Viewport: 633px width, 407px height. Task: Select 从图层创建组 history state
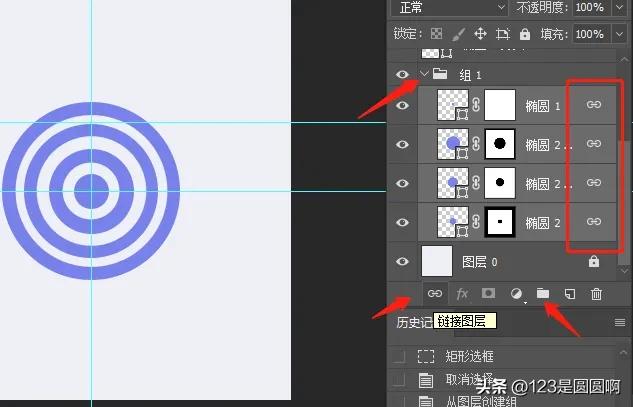[503, 400]
